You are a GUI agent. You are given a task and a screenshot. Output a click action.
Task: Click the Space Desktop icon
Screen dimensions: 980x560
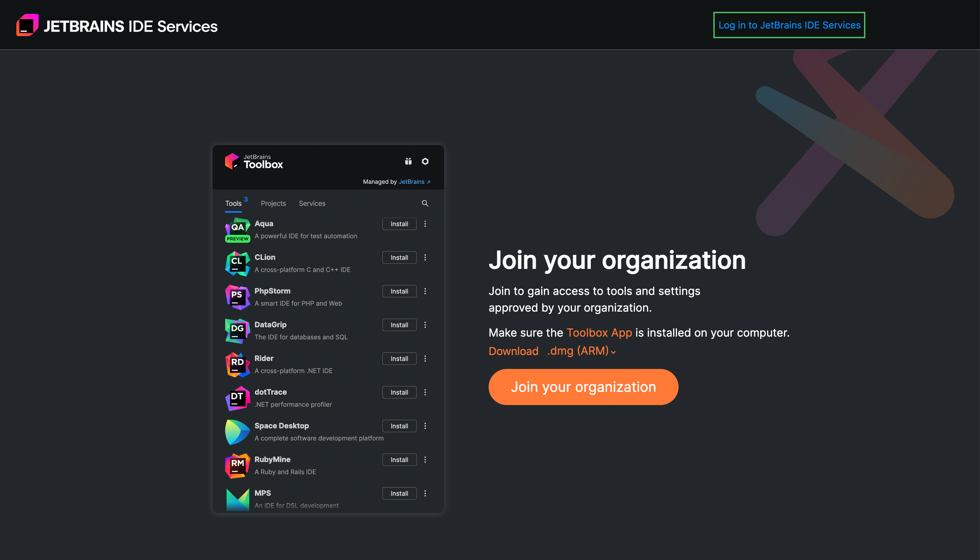click(x=237, y=432)
